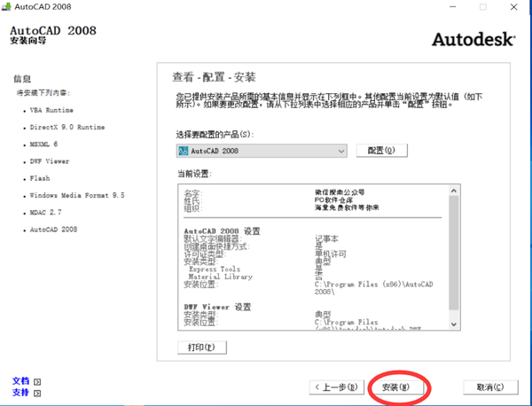
Task: Go back with 上一步(B) button
Action: click(337, 387)
